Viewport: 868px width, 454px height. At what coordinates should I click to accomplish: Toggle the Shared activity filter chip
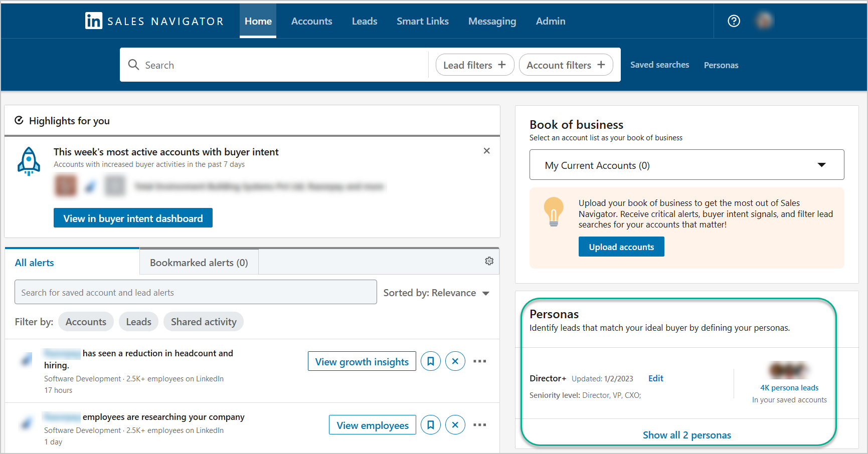coord(204,321)
